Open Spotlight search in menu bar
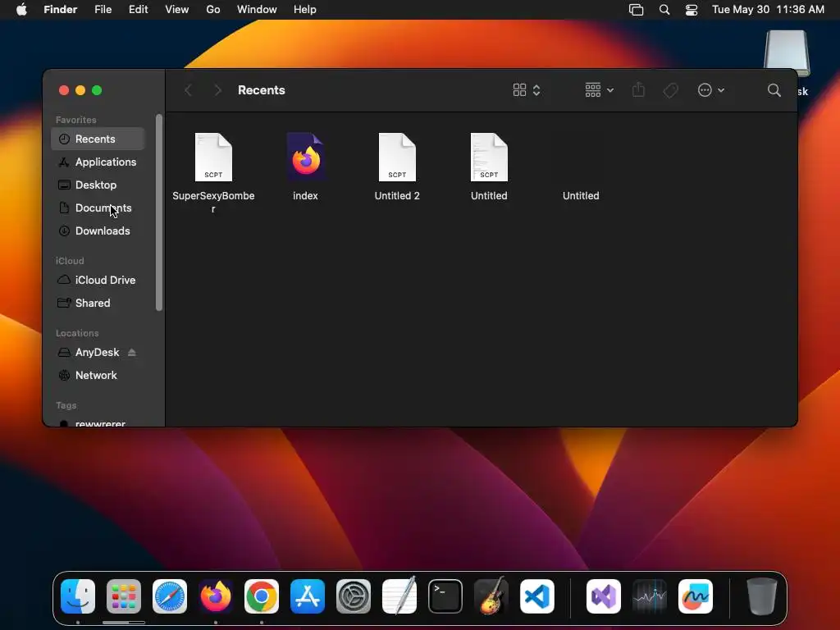This screenshot has height=630, width=840. pos(664,10)
